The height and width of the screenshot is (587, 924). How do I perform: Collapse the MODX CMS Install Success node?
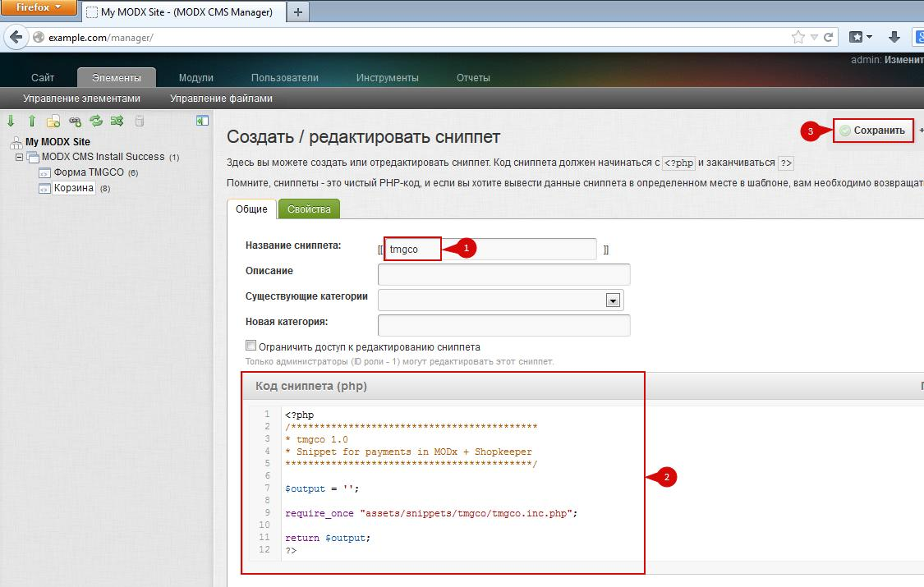point(19,157)
